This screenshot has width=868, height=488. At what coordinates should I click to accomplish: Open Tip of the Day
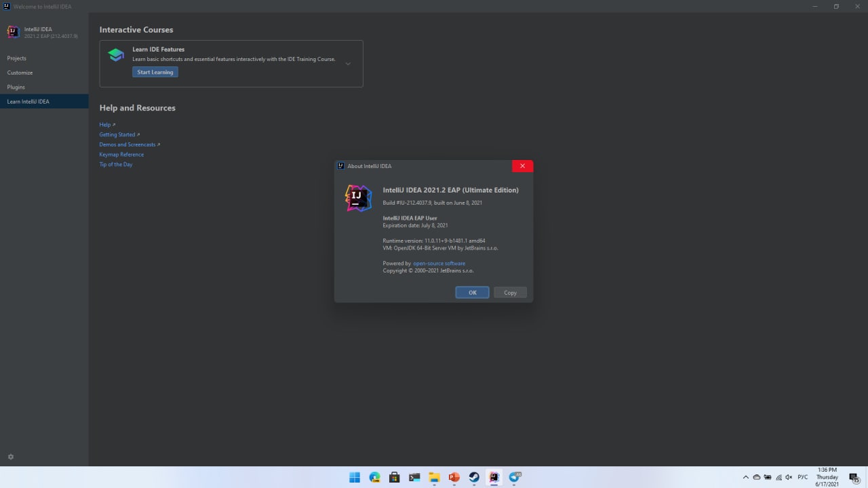click(x=116, y=164)
